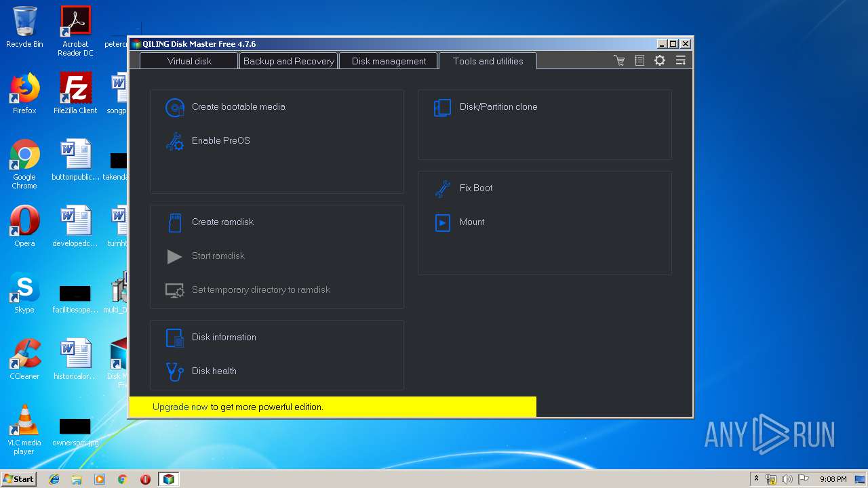Open the developedc Word document
The width and height of the screenshot is (868, 488).
pyautogui.click(x=75, y=226)
